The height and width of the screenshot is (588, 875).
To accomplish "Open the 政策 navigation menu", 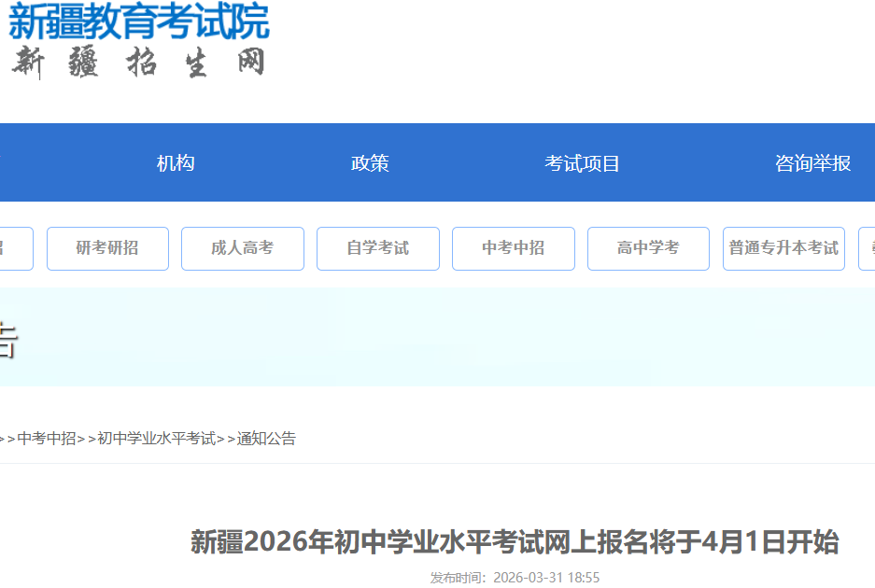I will coord(370,163).
